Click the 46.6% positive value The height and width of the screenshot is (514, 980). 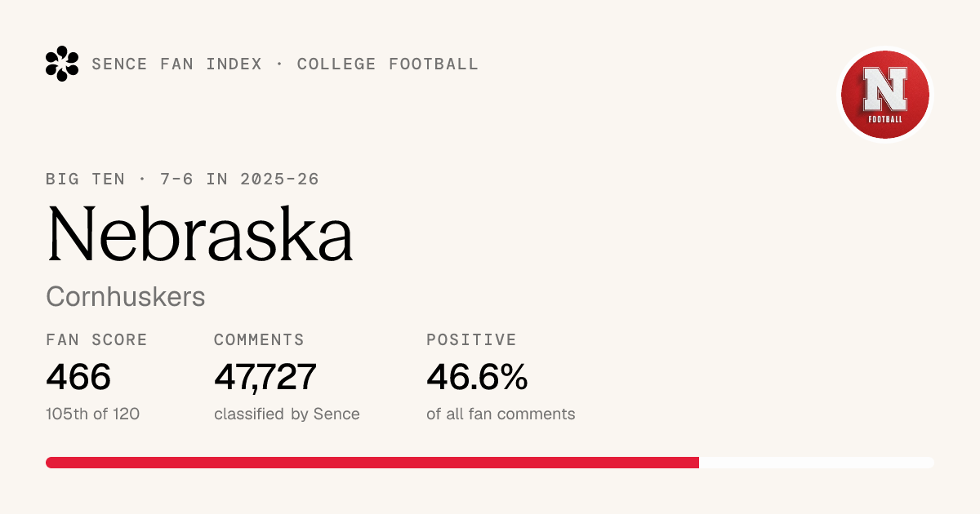point(477,377)
